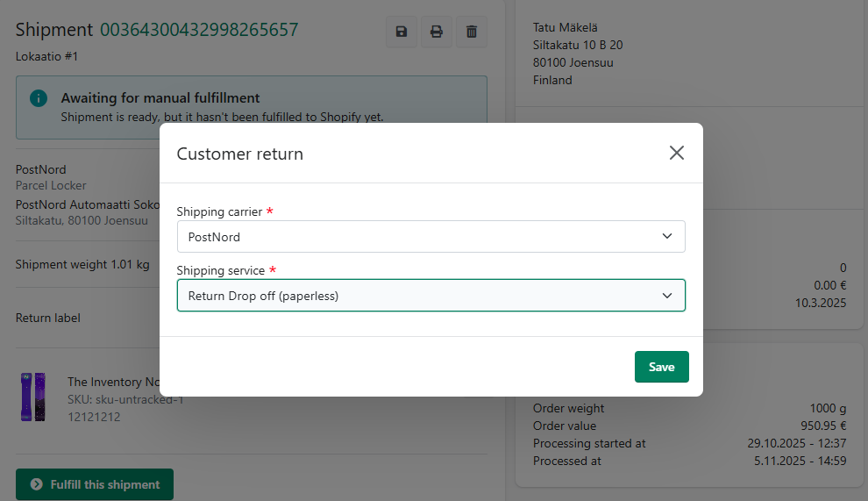This screenshot has width=868, height=501.
Task: Close the Customer return dialog
Action: click(x=677, y=153)
